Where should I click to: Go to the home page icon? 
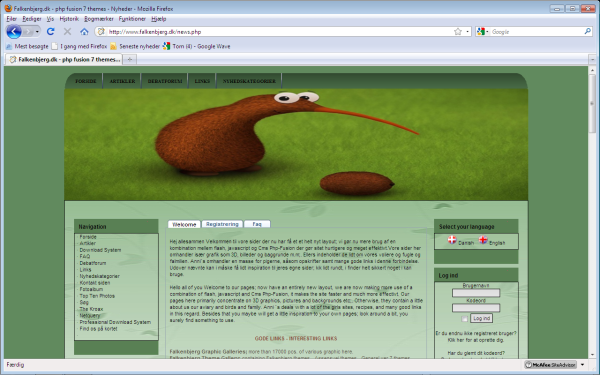click(x=84, y=32)
